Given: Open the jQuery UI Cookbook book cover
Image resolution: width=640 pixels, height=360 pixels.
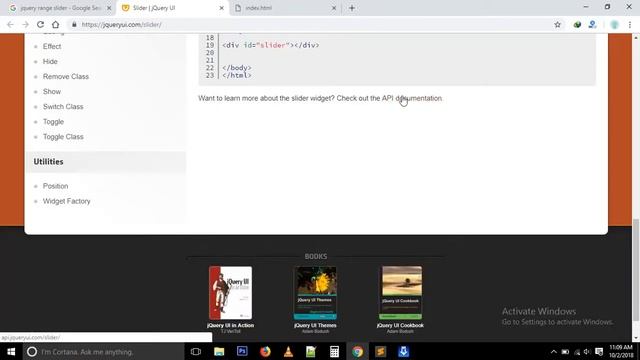Looking at the screenshot, I should coord(400,293).
